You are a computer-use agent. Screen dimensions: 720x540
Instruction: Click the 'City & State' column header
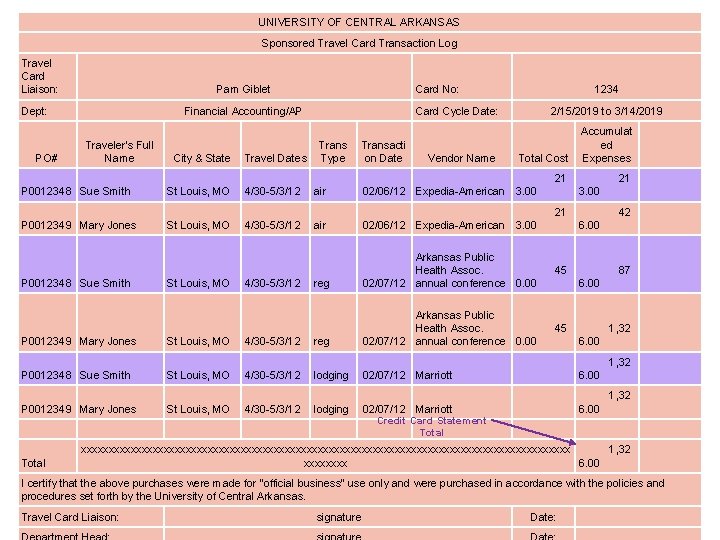(202, 145)
